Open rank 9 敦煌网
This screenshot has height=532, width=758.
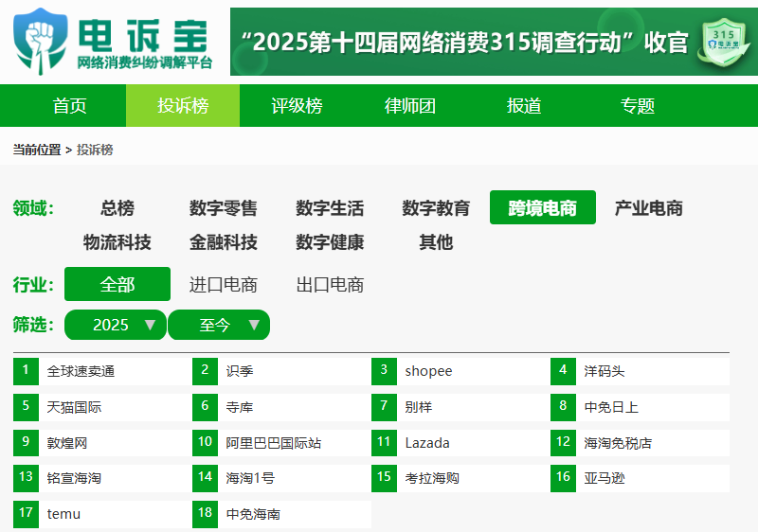102,443
